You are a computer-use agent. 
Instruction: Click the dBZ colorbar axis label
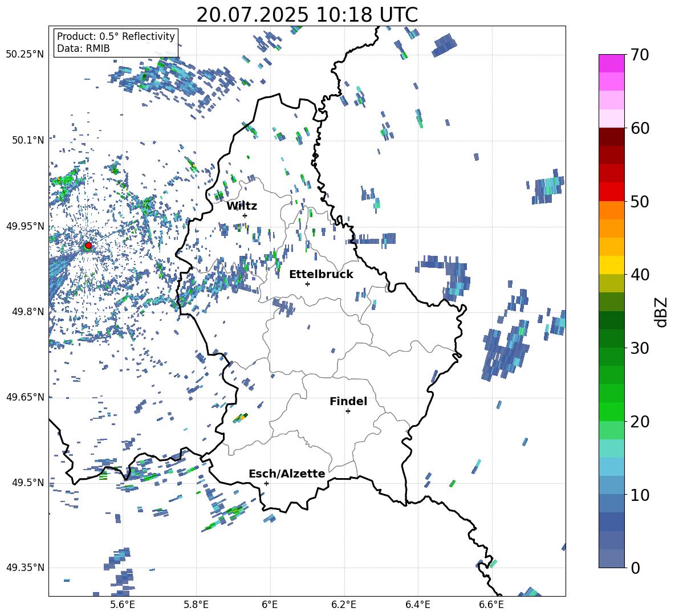[x=662, y=312]
